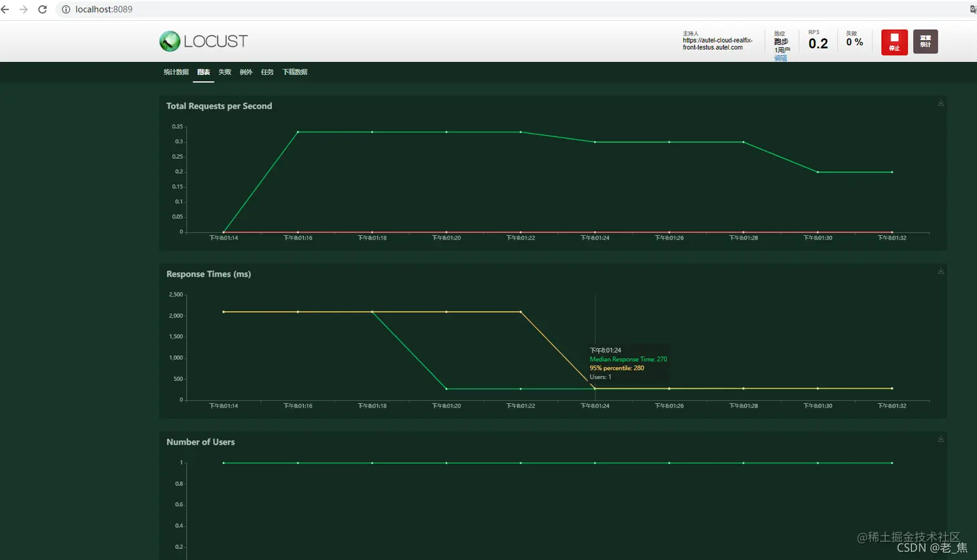This screenshot has height=560, width=977.
Task: Click the 0.8 label on the users y-axis
Action: 179,484
